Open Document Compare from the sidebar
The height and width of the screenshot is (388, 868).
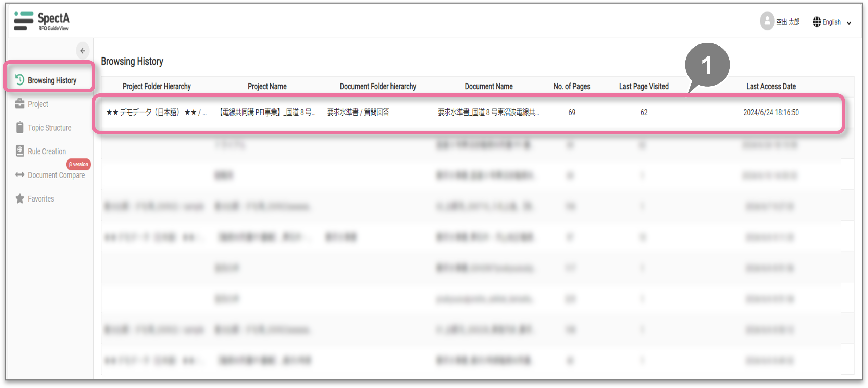tap(56, 175)
